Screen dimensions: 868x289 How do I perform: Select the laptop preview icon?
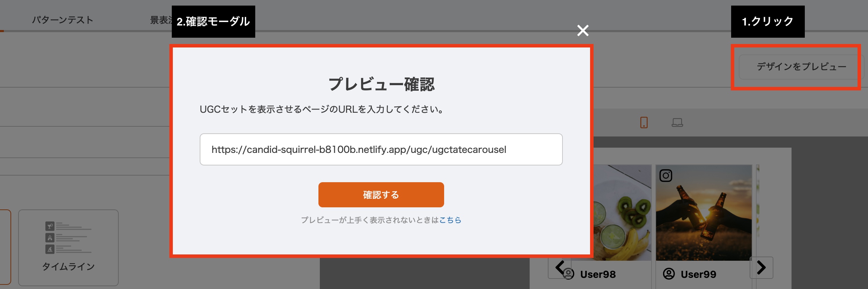click(x=677, y=123)
